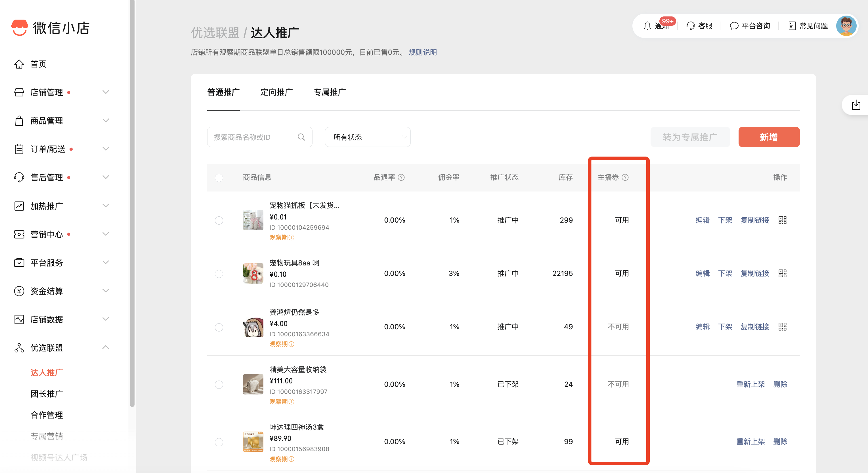Click help icon next to 品退率
The height and width of the screenshot is (473, 868).
click(401, 178)
